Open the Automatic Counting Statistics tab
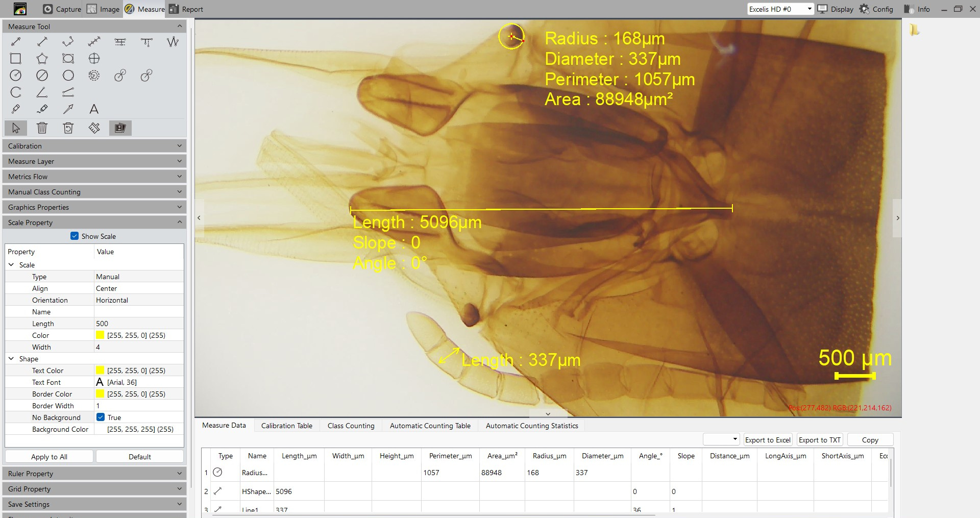Image resolution: width=980 pixels, height=518 pixels. 532,426
